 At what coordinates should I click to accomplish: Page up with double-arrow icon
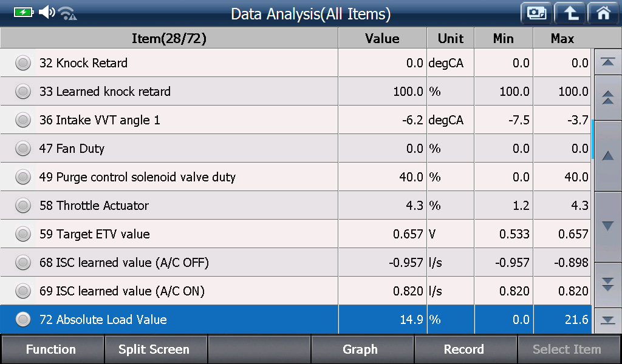coord(607,98)
